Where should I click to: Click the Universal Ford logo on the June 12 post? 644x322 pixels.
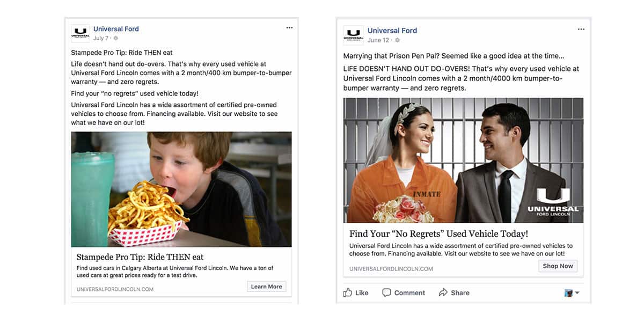click(353, 35)
